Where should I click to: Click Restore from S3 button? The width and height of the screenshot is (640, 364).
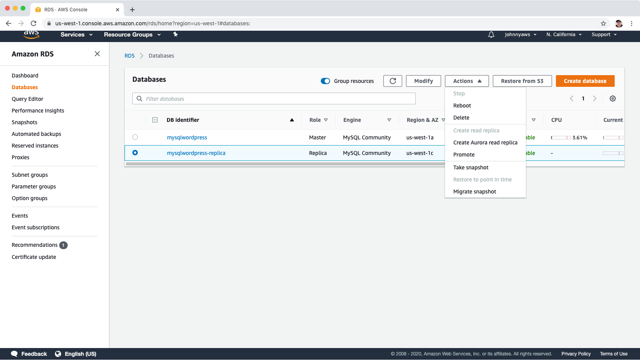click(x=522, y=81)
